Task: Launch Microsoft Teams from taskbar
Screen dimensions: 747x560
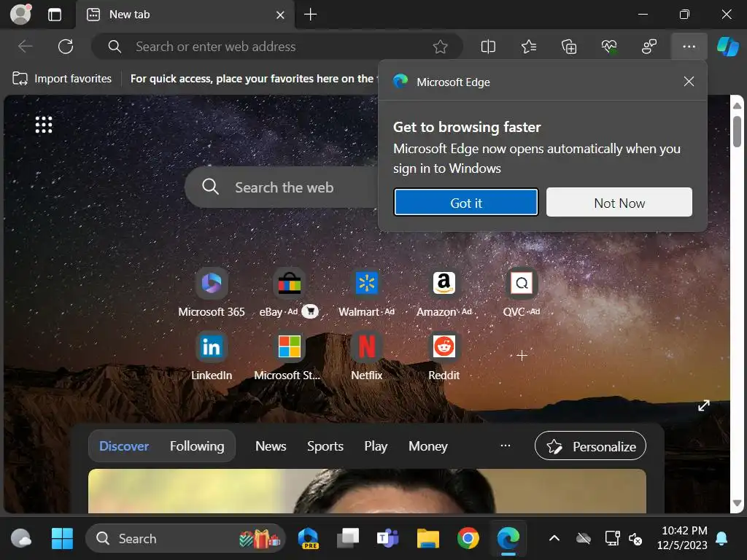Action: click(388, 539)
